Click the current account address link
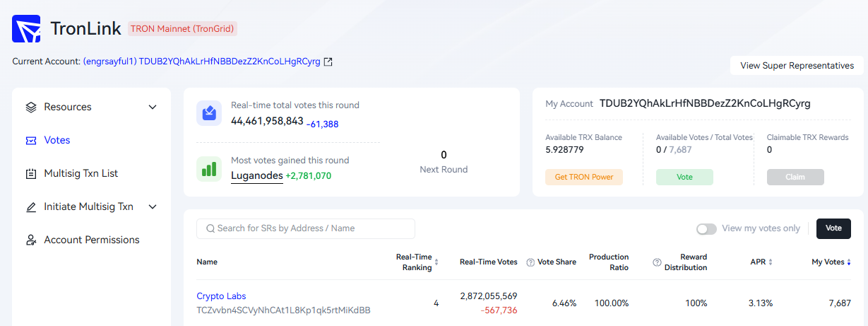 coord(201,62)
